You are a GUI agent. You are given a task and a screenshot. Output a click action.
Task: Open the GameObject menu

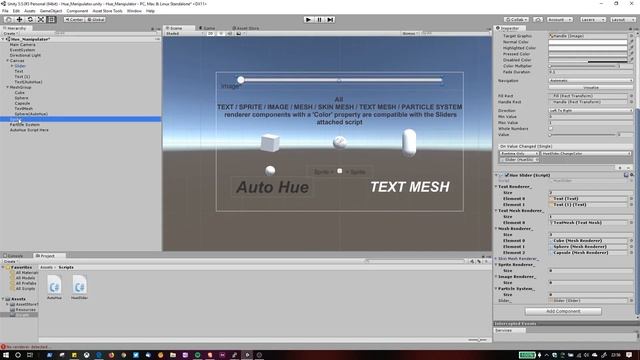pos(51,11)
